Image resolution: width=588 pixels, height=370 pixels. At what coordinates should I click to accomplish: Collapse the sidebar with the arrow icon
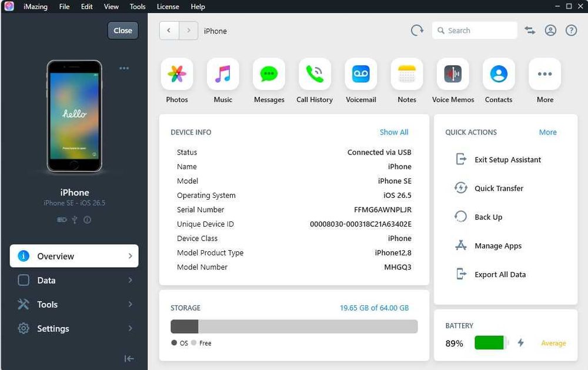click(129, 359)
